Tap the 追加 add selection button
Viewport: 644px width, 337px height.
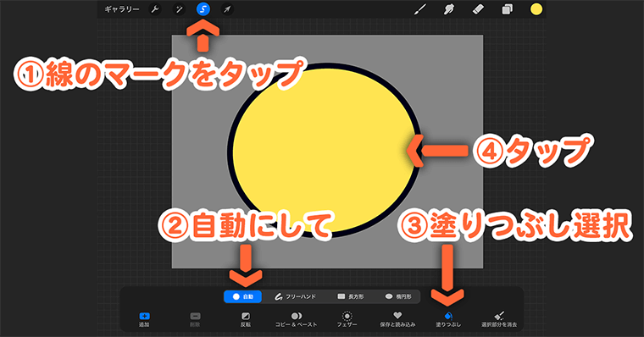(x=144, y=320)
